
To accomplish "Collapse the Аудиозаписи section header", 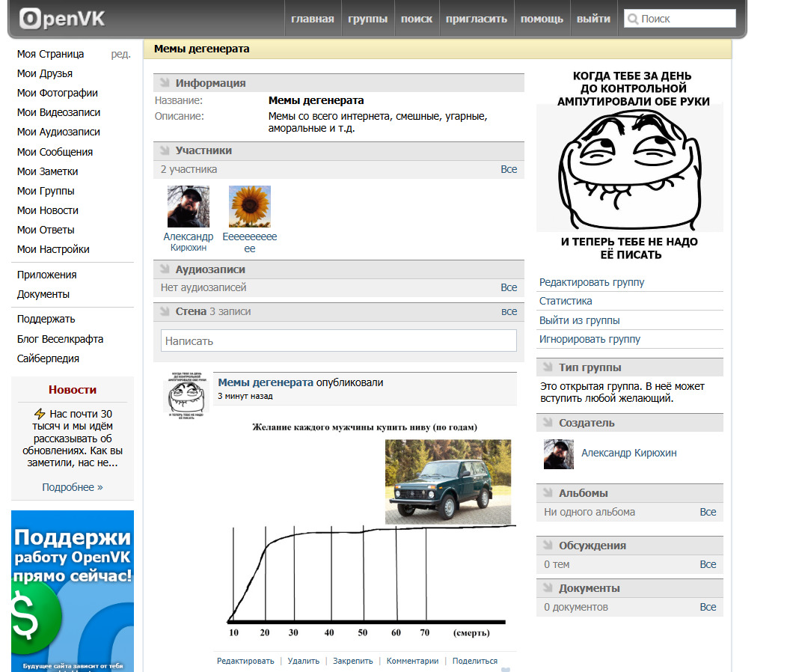I will click(210, 269).
